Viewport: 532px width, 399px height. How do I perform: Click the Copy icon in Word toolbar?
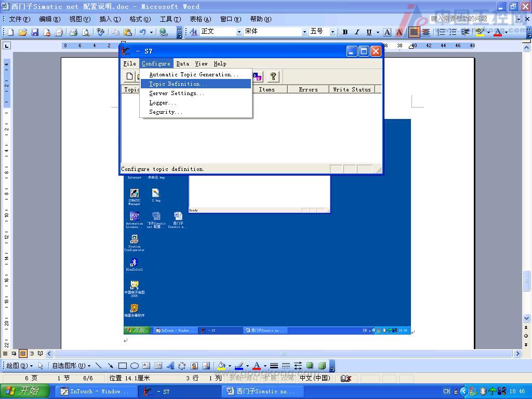[x=116, y=32]
